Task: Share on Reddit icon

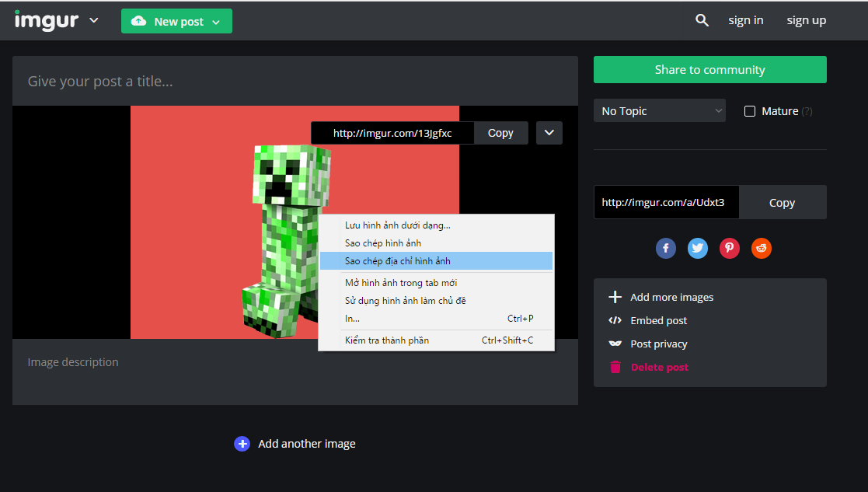Action: click(762, 248)
